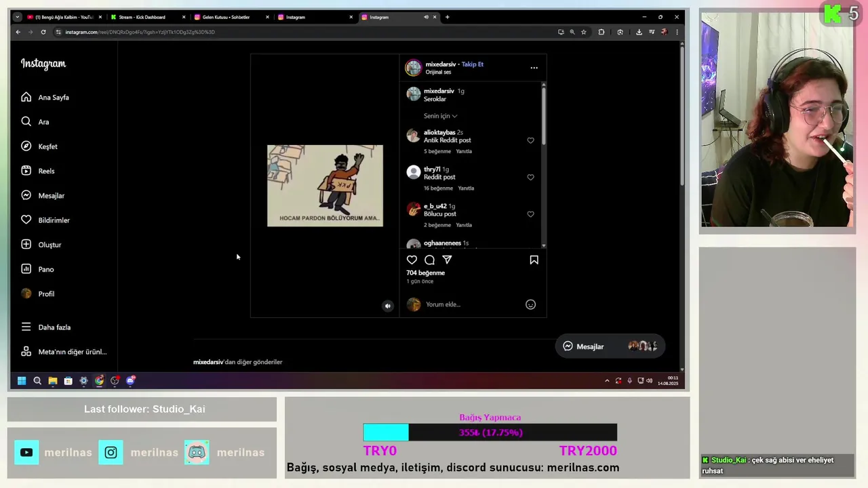Like thry7l's comment
The height and width of the screenshot is (488, 868).
(530, 178)
